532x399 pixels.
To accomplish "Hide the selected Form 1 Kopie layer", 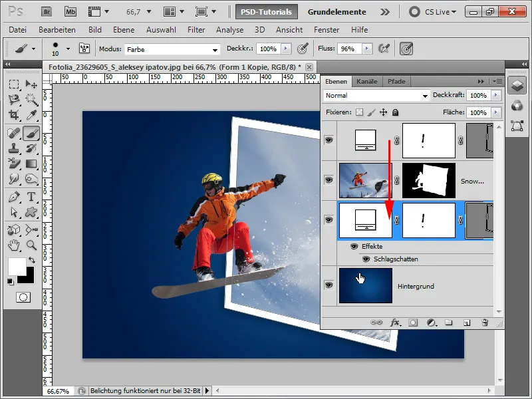I will (329, 220).
